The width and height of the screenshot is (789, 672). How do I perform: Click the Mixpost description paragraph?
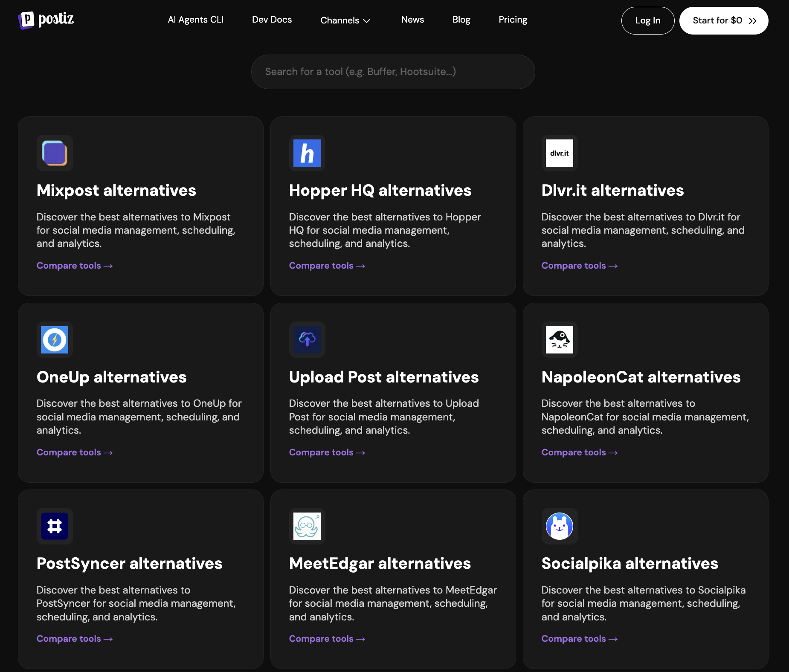(x=136, y=230)
